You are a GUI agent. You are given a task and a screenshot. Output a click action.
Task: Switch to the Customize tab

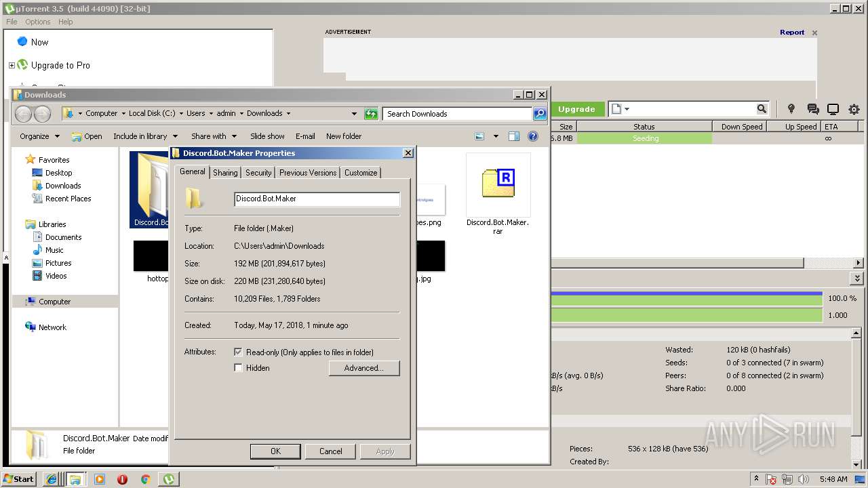[x=361, y=173]
